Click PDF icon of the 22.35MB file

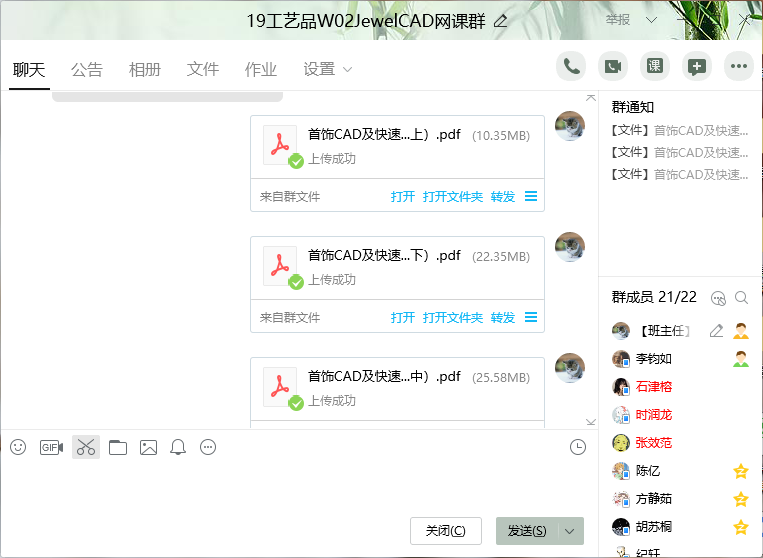[x=280, y=266]
